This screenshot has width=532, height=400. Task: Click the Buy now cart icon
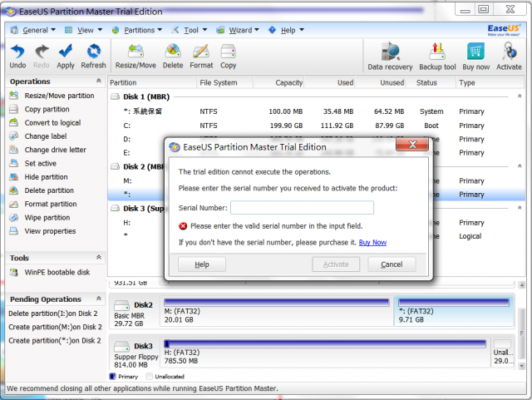point(475,57)
